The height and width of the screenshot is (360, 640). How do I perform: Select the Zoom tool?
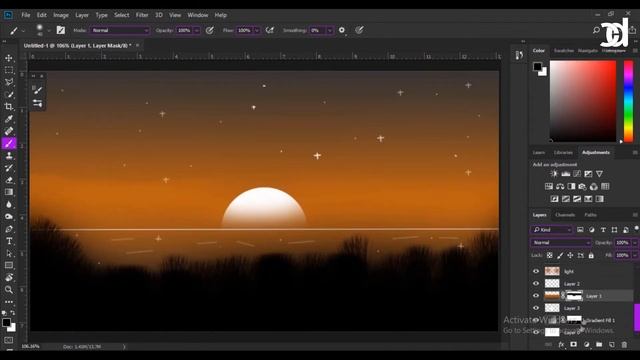[x=9, y=290]
